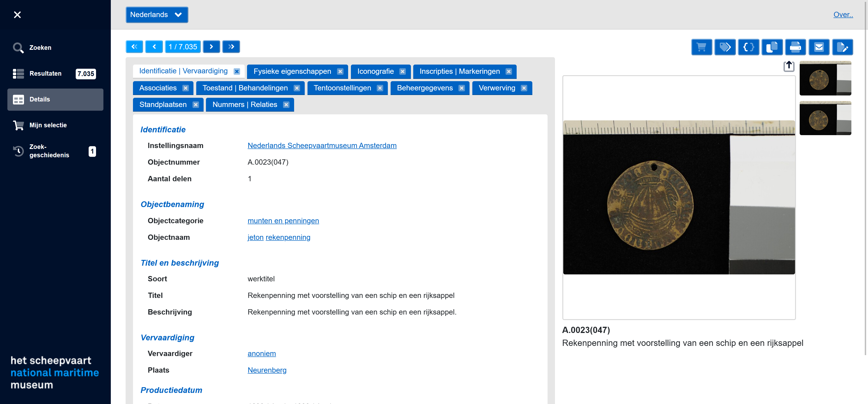Go to next record with chevron

(211, 47)
